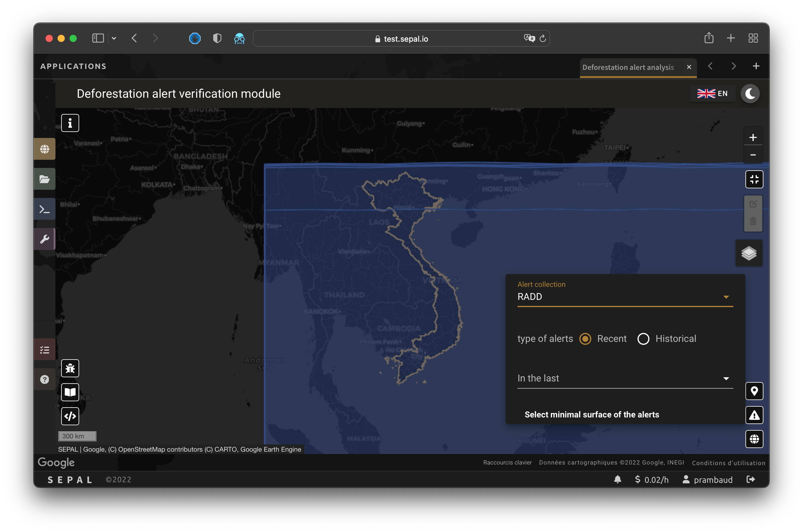The image size is (803, 532).
Task: Click the $ 0.02/h usage button
Action: tap(651, 480)
